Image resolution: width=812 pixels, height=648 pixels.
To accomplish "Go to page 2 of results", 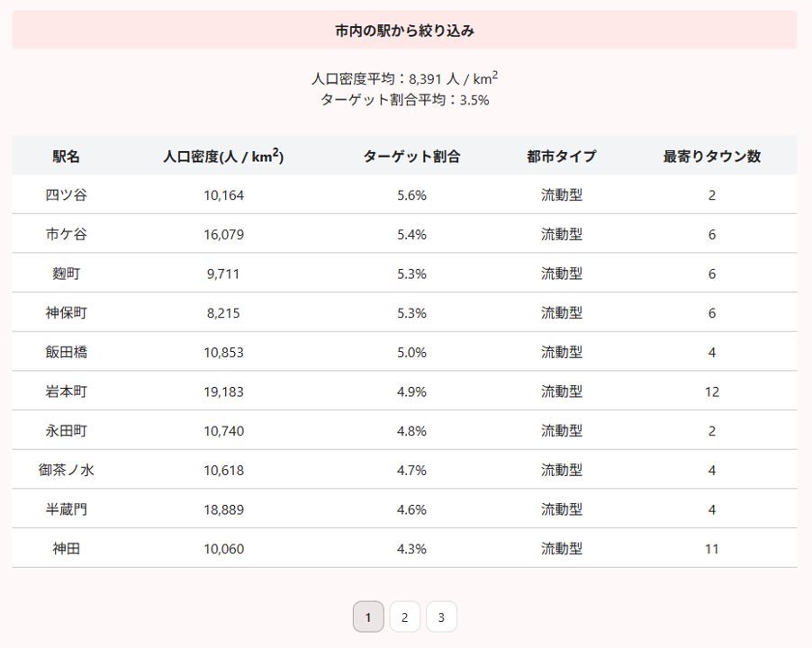I will pos(404,616).
